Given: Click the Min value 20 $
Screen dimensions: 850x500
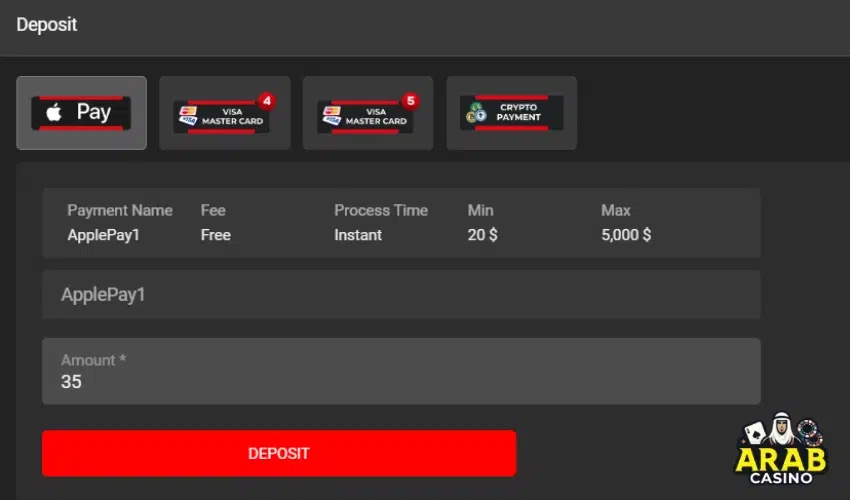Looking at the screenshot, I should (x=482, y=235).
